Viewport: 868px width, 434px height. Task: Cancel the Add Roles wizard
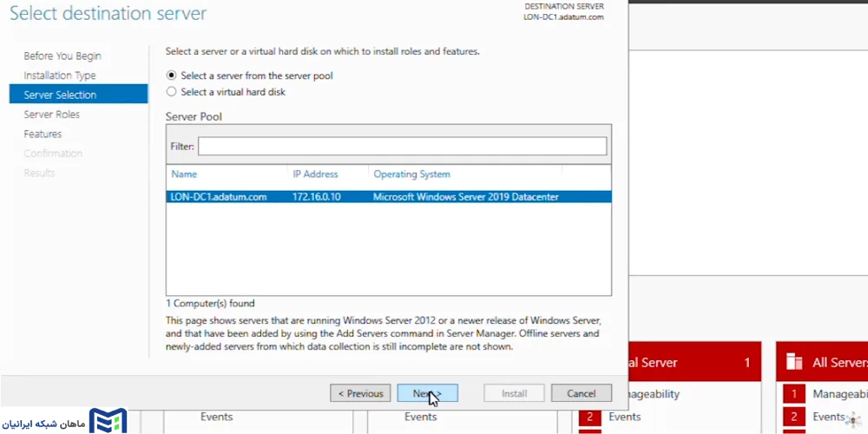point(582,393)
